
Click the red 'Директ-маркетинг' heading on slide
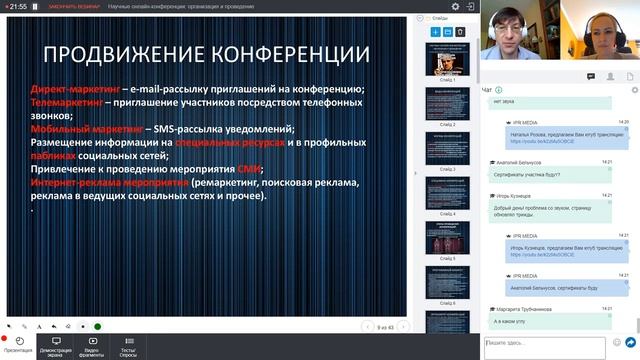click(x=75, y=89)
